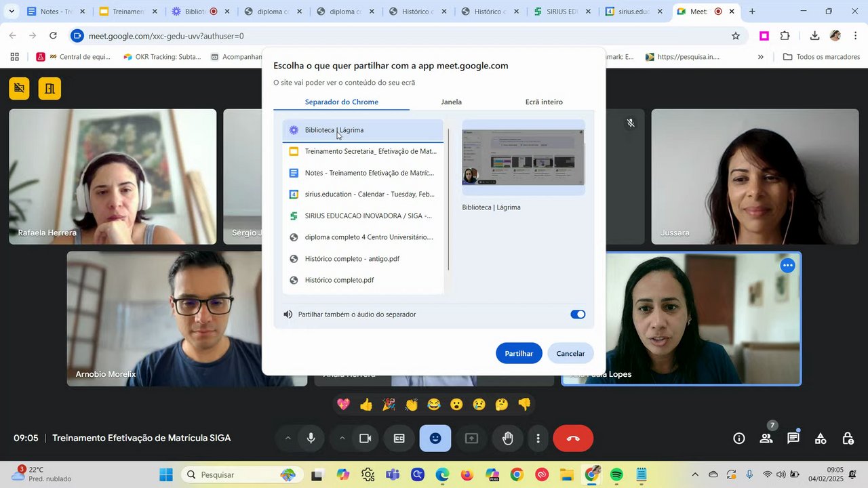Click the present screen button
Viewport: 868px width, 488px height.
click(471, 439)
